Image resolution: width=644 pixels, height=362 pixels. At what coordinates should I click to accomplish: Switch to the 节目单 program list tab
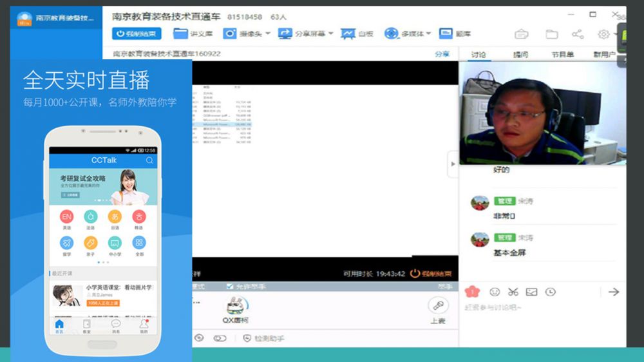click(x=562, y=55)
